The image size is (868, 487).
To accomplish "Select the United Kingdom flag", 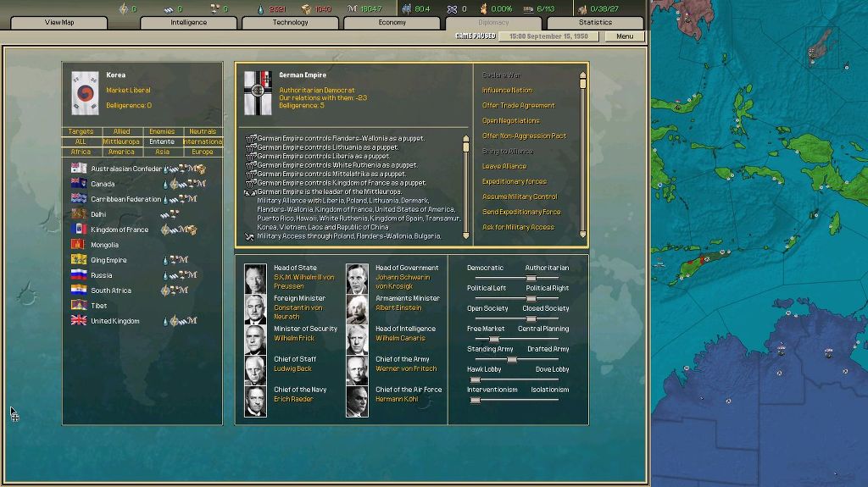I will 79,320.
